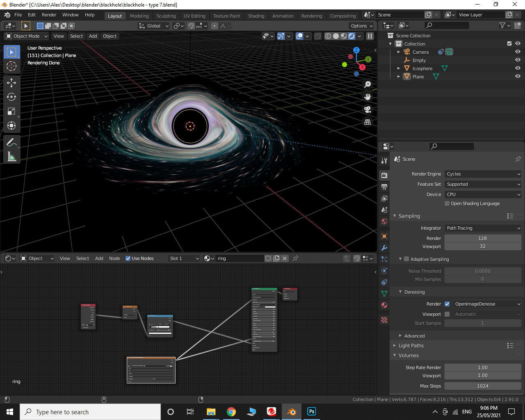Disable Use Nodes in the shader editor header
This screenshot has height=420, width=525.
coord(128,258)
